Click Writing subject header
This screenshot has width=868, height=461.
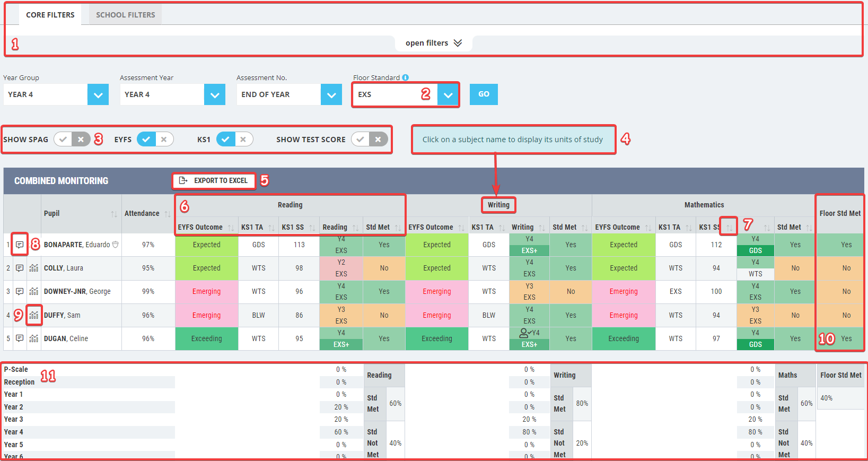coord(498,205)
